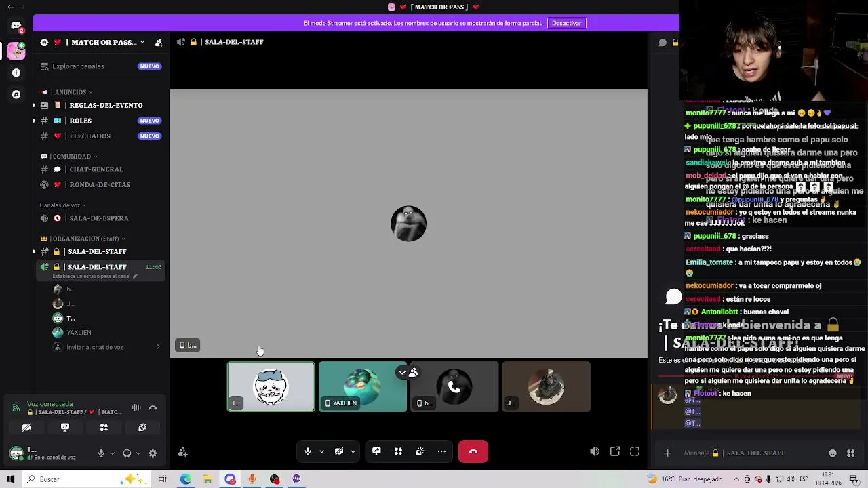The height and width of the screenshot is (488, 868).
Task: Open activities from call control bar
Action: tap(398, 451)
